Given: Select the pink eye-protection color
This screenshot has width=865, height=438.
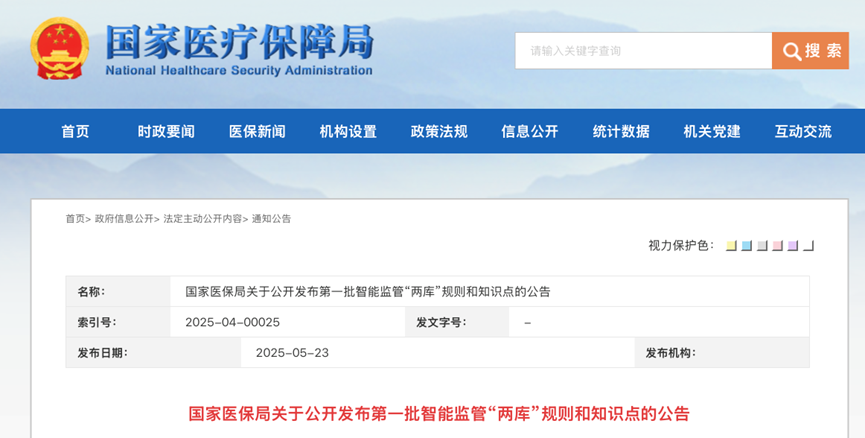Looking at the screenshot, I should coord(778,246).
